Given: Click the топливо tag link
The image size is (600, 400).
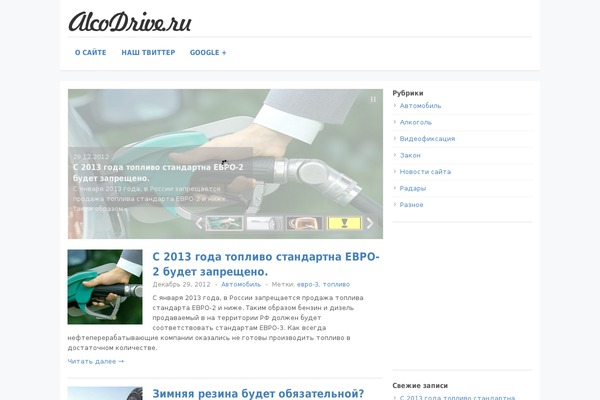Looking at the screenshot, I should (x=336, y=284).
